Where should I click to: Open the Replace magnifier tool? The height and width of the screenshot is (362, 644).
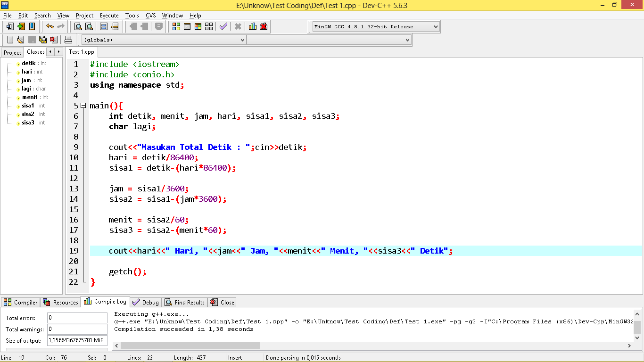click(89, 26)
